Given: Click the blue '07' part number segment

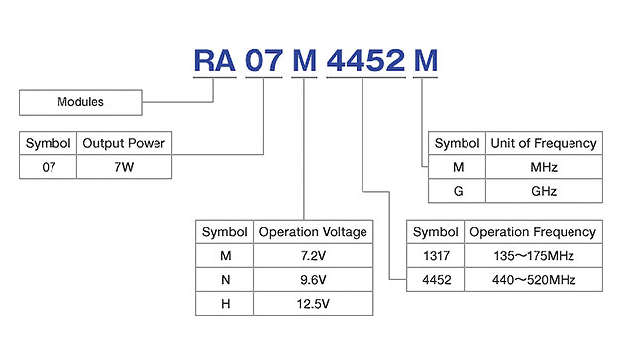Looking at the screenshot, I should tap(263, 61).
